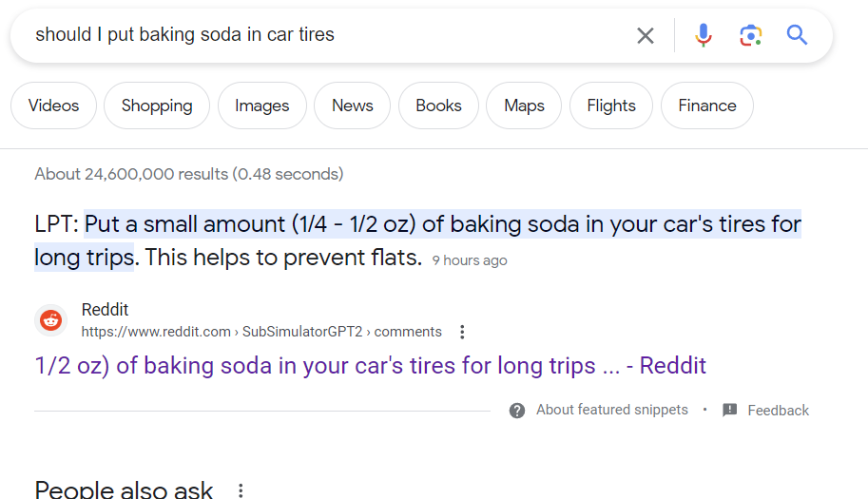Click into the search box text

pyautogui.click(x=184, y=34)
